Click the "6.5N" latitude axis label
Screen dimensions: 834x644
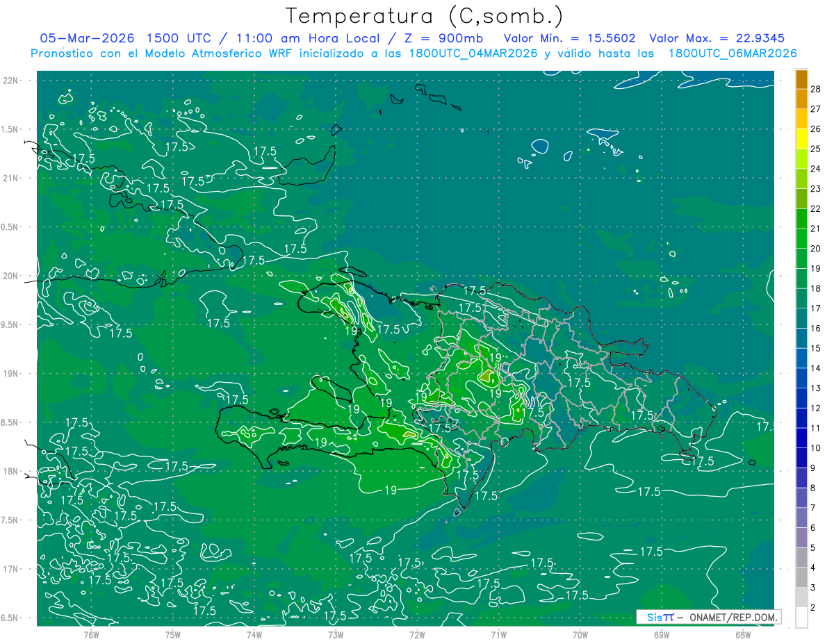(10, 618)
